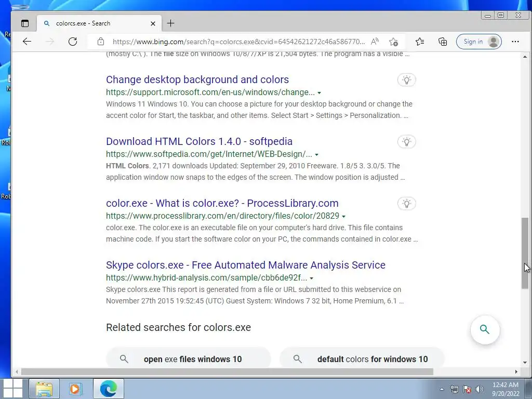The height and width of the screenshot is (399, 532).
Task: Open 'Change desktop background and colors' result
Action: (197, 79)
